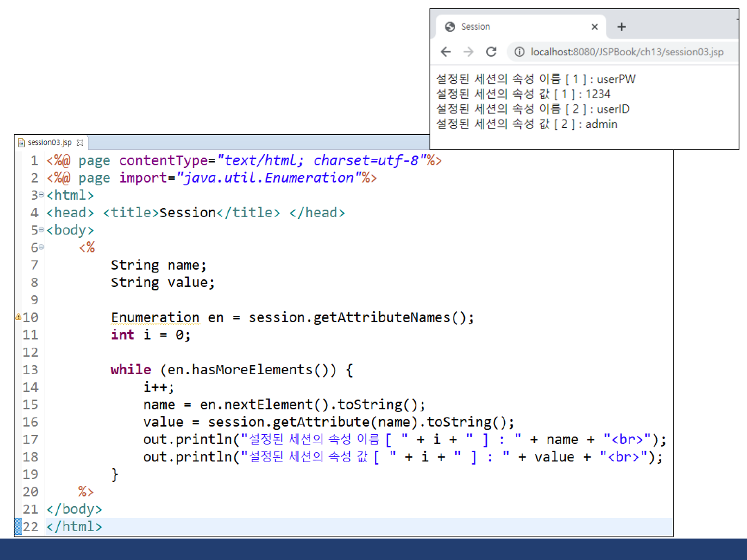Click the Enumeration type on line 10
This screenshot has width=747, height=560.
155,317
